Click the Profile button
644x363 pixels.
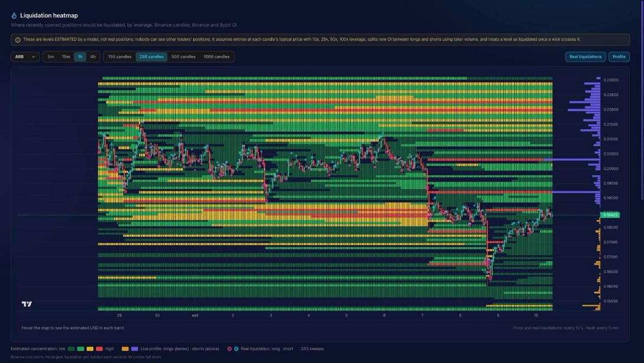tap(619, 57)
